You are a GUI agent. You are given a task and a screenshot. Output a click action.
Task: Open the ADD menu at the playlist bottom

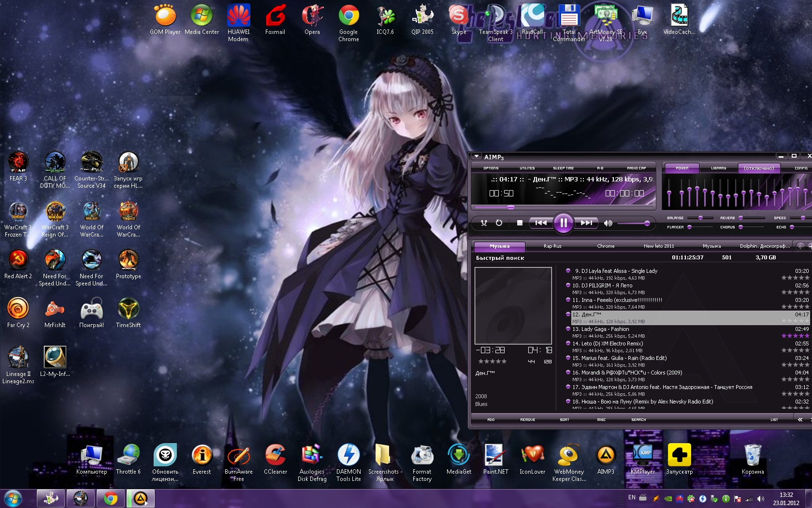coord(491,419)
